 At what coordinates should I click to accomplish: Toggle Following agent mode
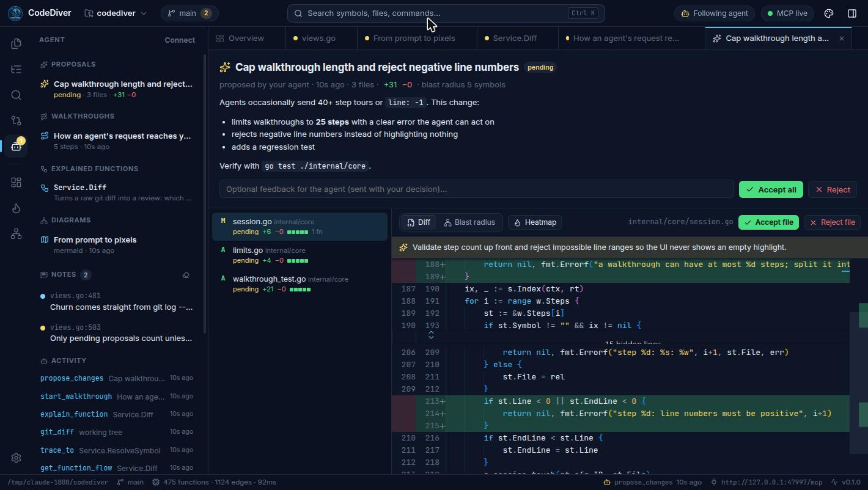pyautogui.click(x=715, y=13)
